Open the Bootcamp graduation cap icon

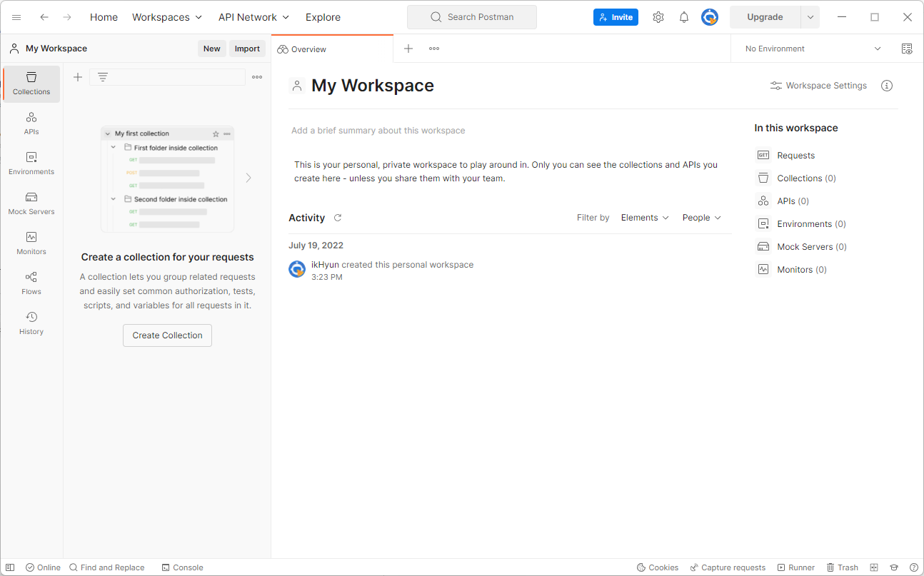894,567
